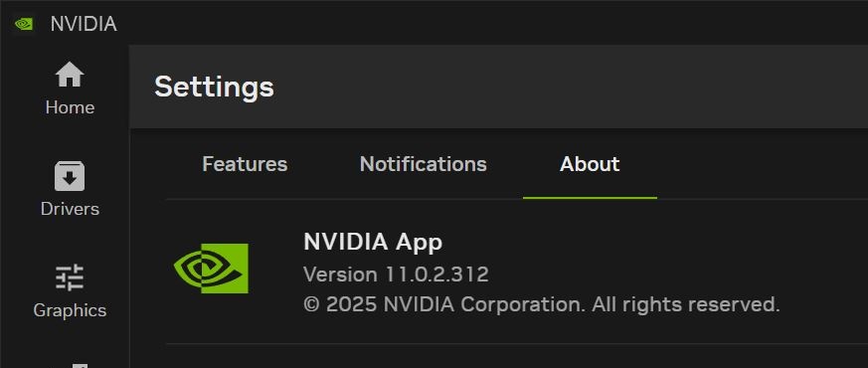Open Graphics using the sliders icon
The width and height of the screenshot is (868, 368).
click(70, 277)
